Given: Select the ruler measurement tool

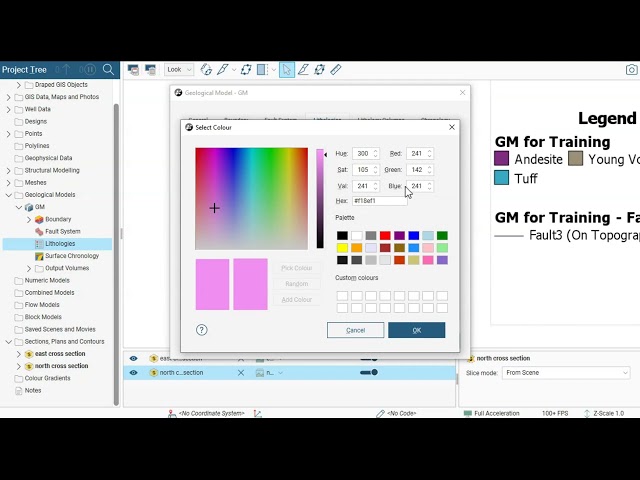Looking at the screenshot, I should point(336,70).
